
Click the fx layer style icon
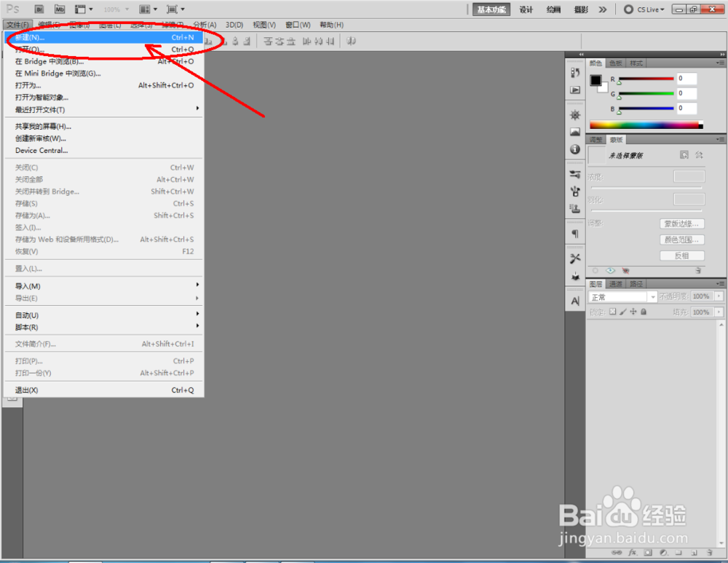click(633, 553)
